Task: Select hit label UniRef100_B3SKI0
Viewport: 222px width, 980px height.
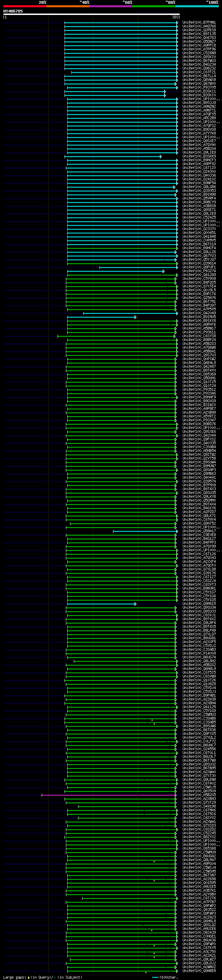Action: pyautogui.click(x=199, y=95)
